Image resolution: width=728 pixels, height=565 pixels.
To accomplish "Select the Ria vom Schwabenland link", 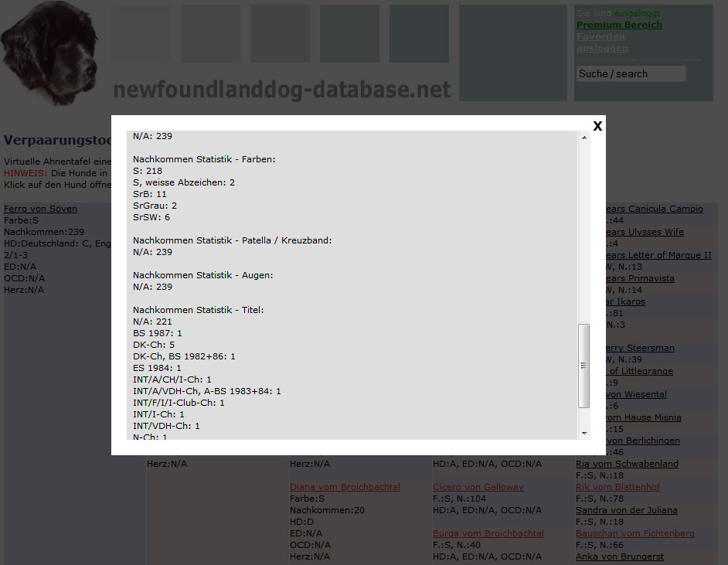I will [x=627, y=464].
